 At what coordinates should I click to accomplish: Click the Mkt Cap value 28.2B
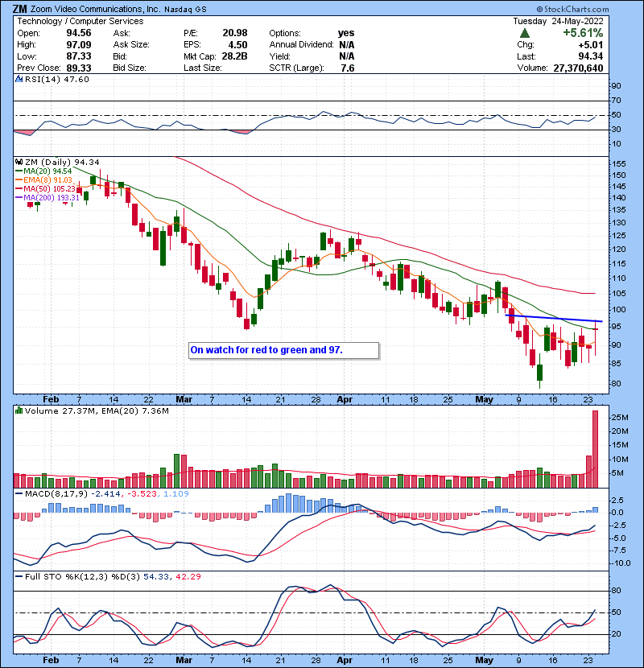235,56
